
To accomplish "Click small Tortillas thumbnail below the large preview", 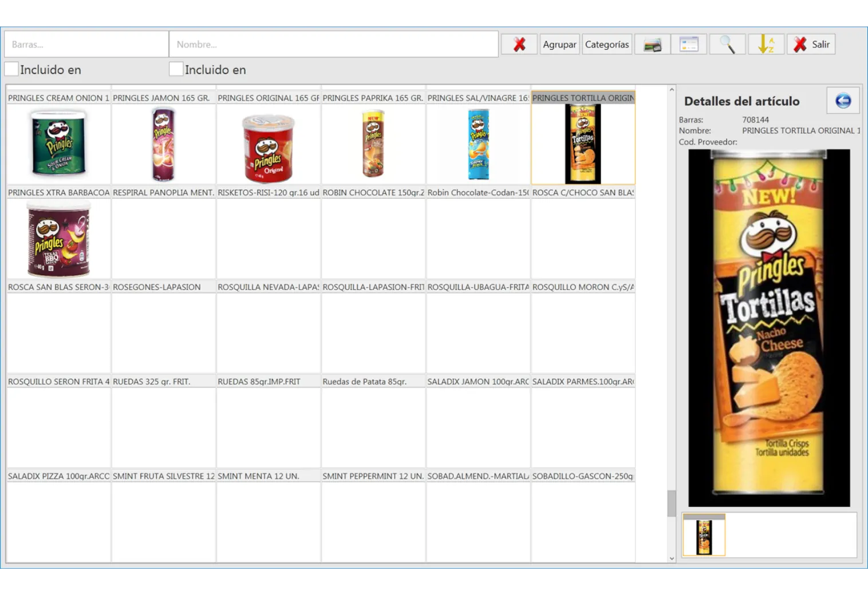I will click(x=704, y=537).
